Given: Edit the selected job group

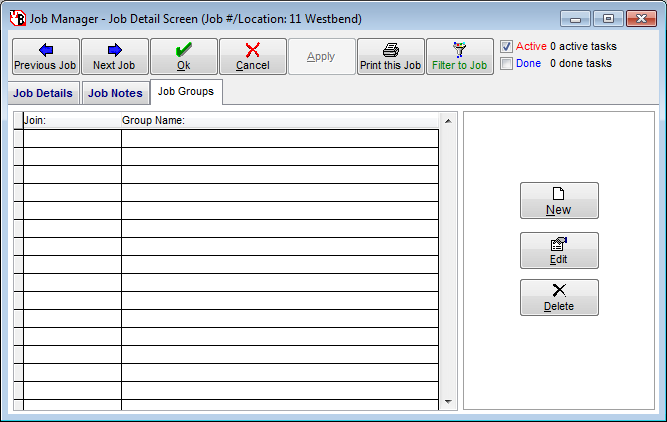Looking at the screenshot, I should [x=559, y=250].
